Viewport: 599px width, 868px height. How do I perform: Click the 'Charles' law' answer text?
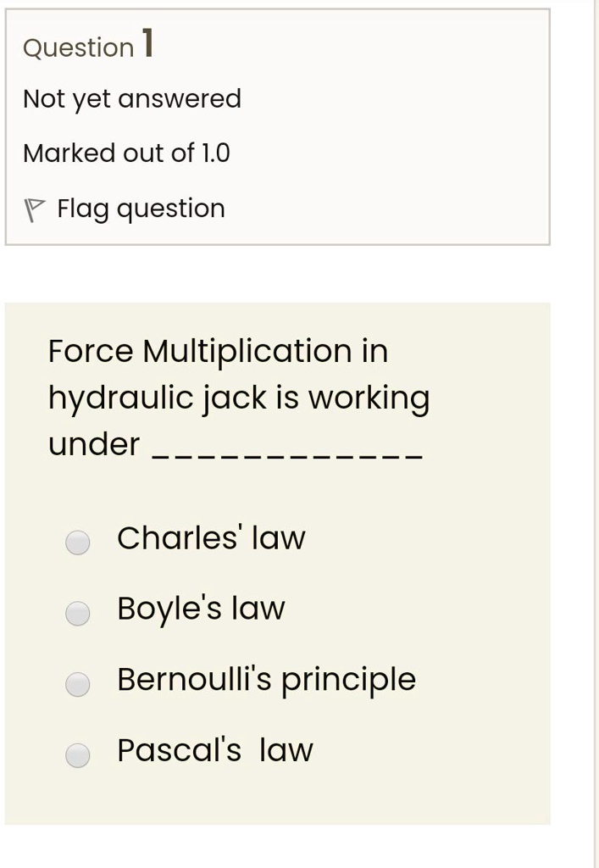tap(211, 537)
